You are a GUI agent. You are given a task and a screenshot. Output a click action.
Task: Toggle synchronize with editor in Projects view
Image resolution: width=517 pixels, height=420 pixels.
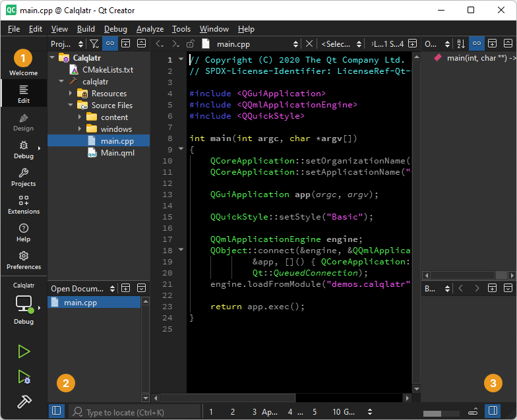(x=110, y=44)
